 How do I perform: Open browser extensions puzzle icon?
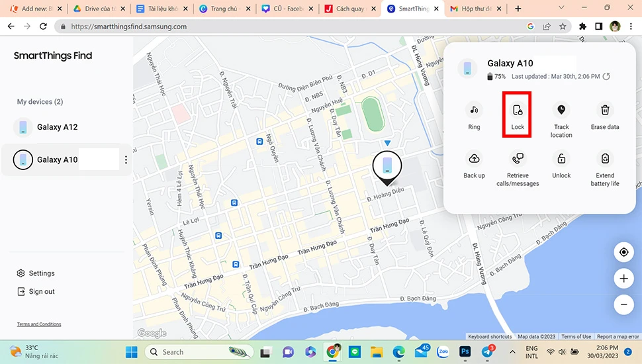[582, 26]
